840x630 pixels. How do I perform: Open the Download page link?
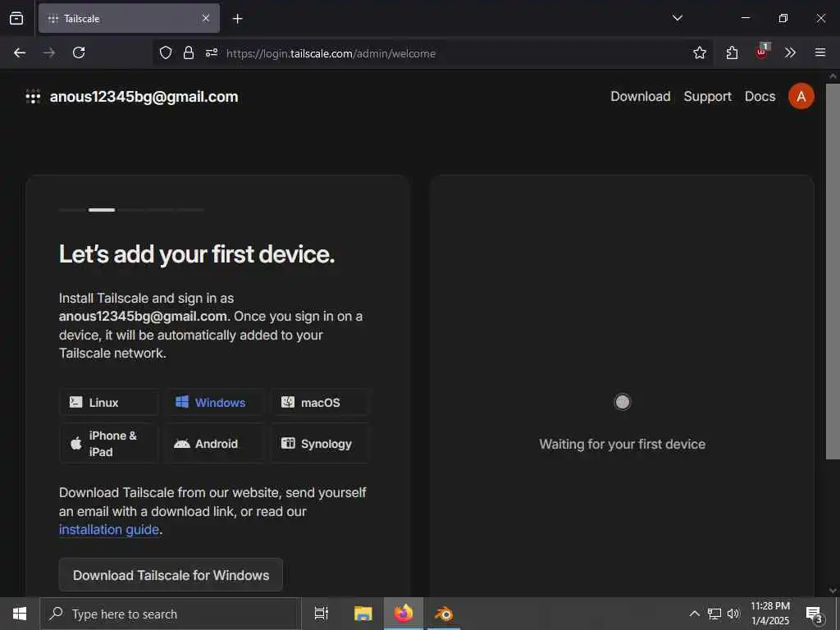coord(640,97)
